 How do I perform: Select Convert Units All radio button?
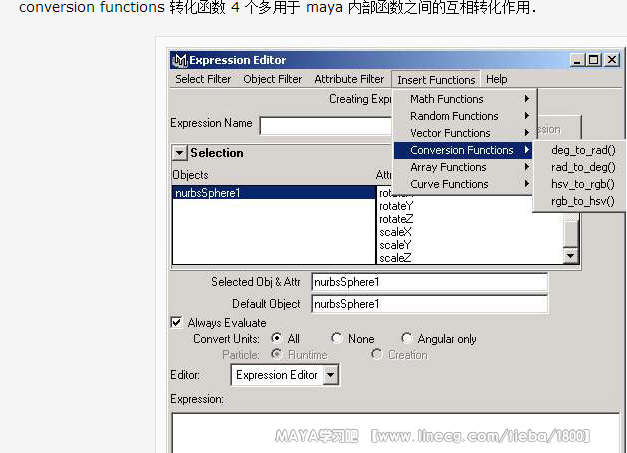pyautogui.click(x=276, y=338)
